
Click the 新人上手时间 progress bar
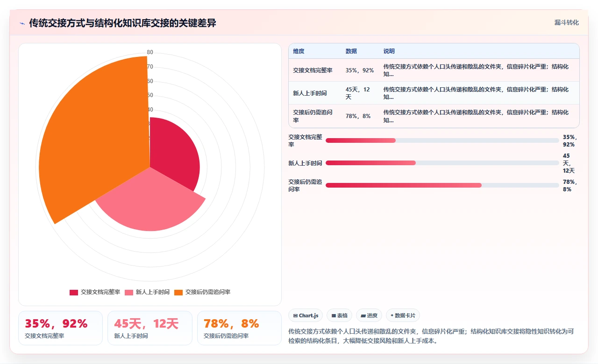(x=442, y=163)
